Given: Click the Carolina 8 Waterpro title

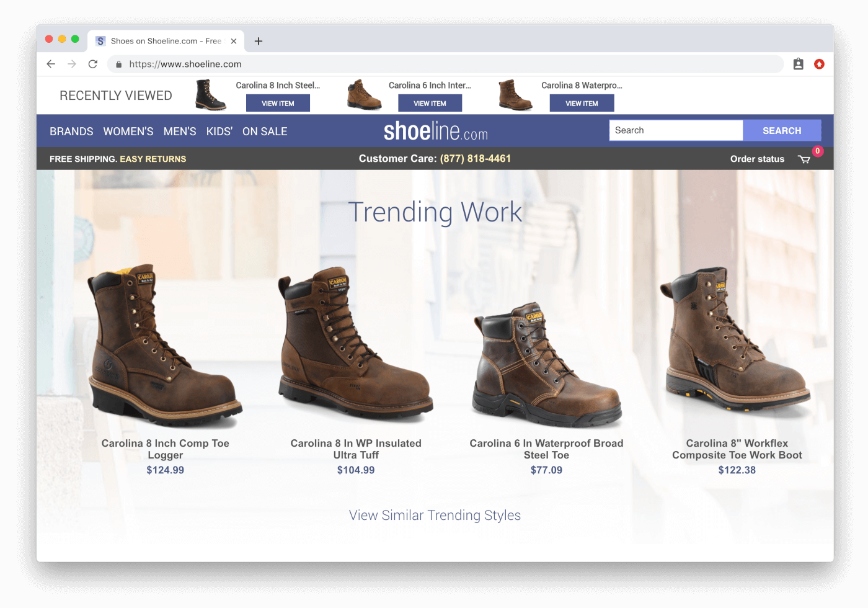Looking at the screenshot, I should [x=582, y=86].
